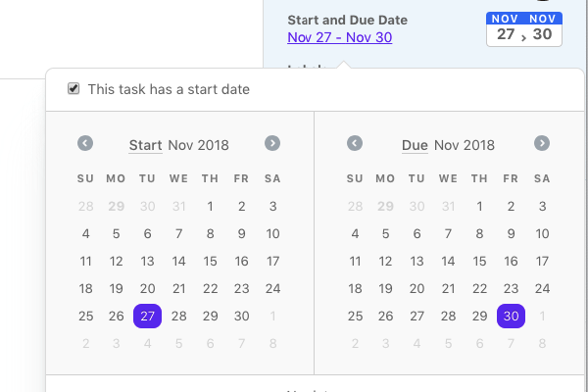
Task: Go to previous month in Start calendar
Action: click(85, 143)
